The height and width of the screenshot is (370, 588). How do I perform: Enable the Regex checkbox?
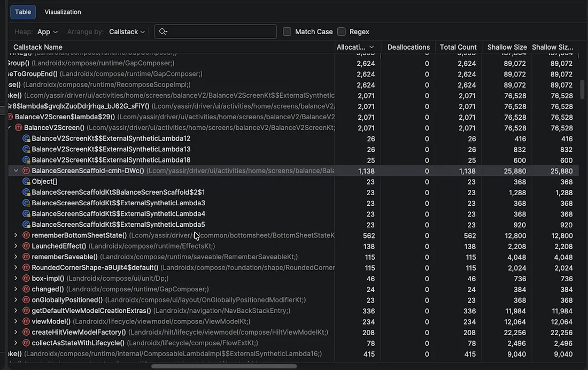click(x=341, y=32)
